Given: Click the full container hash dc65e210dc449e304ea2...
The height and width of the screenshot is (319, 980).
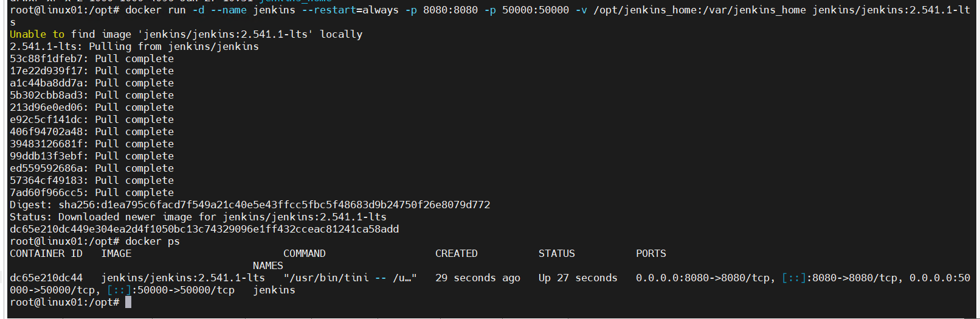Looking at the screenshot, I should tap(204, 229).
